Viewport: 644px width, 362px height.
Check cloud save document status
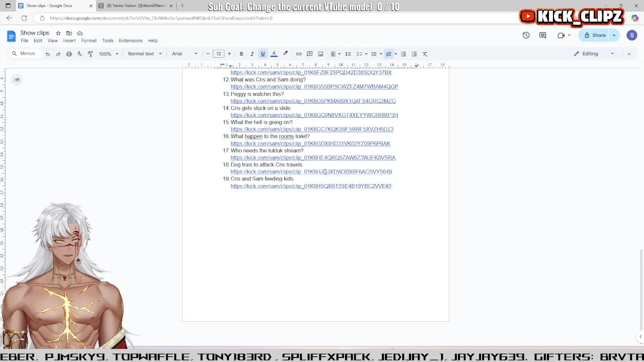[79, 33]
